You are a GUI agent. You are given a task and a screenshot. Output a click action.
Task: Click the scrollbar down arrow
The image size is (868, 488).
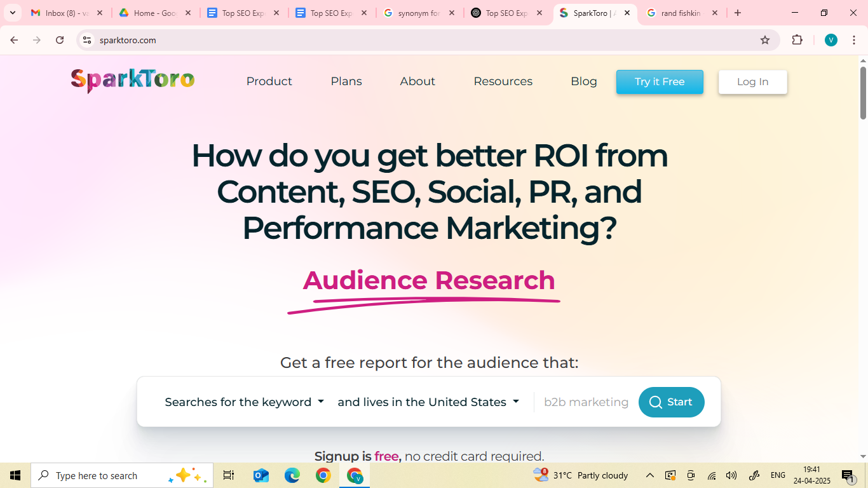click(863, 456)
